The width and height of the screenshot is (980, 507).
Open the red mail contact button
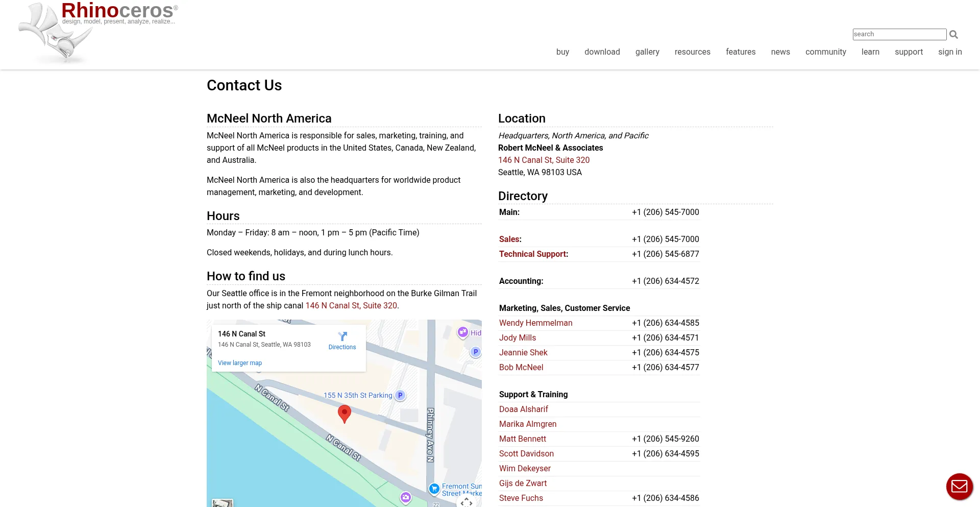coord(959,487)
